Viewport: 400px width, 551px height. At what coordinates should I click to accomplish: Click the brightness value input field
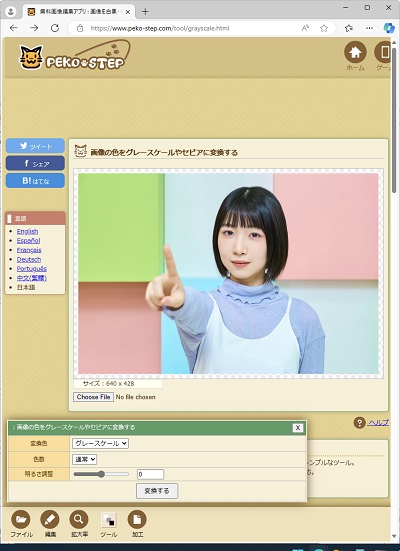point(150,474)
